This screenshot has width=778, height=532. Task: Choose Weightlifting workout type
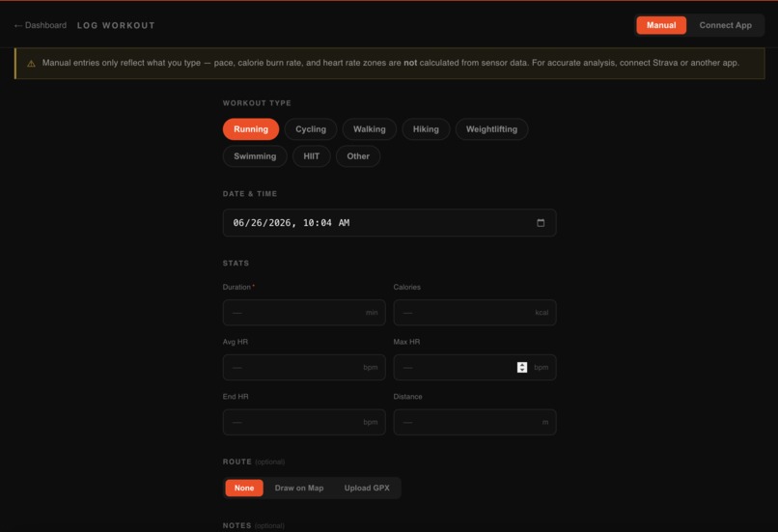coord(491,129)
